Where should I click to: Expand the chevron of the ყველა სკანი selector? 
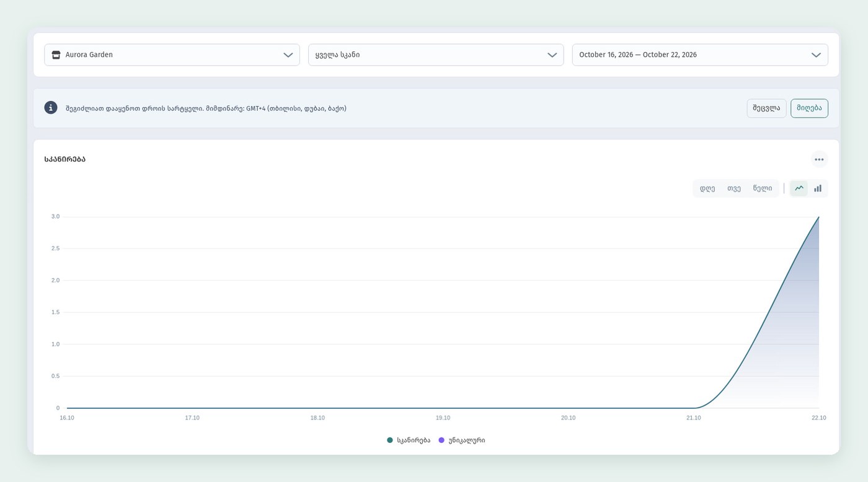(x=552, y=55)
